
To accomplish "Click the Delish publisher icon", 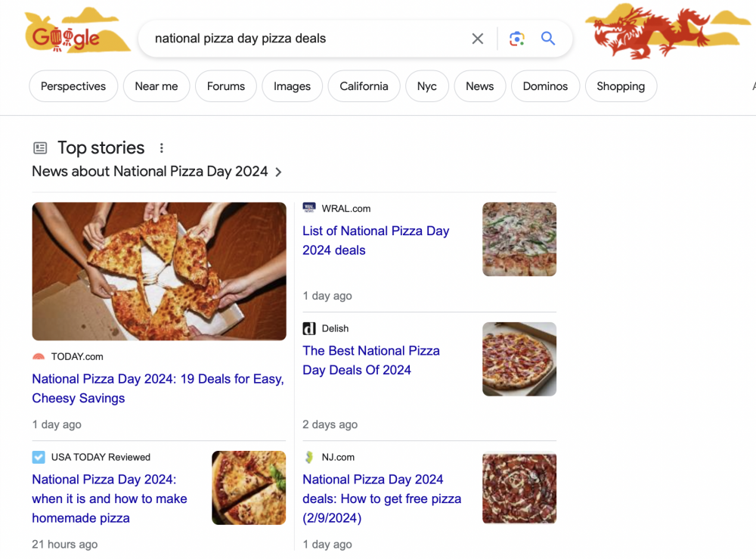I will (x=309, y=328).
